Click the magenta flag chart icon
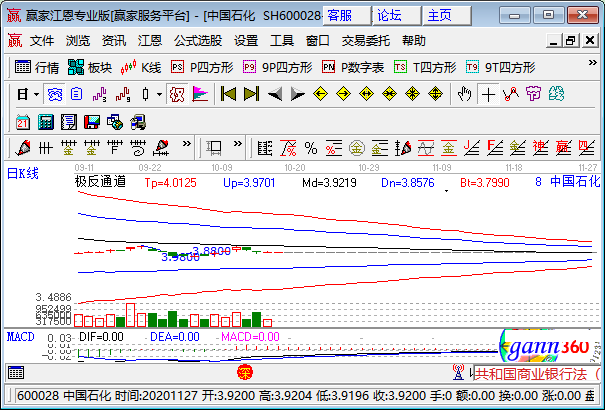The height and width of the screenshot is (410, 605). [200, 94]
